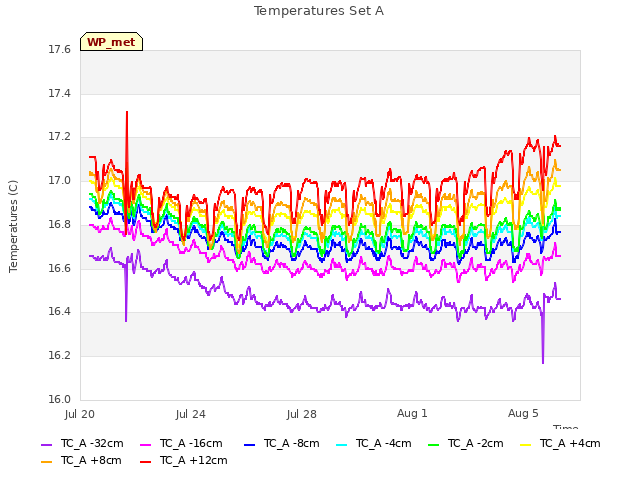The height and width of the screenshot is (480, 640).
Task: Click the cyan TC_A -4cm color swatch
Action: 341,445
